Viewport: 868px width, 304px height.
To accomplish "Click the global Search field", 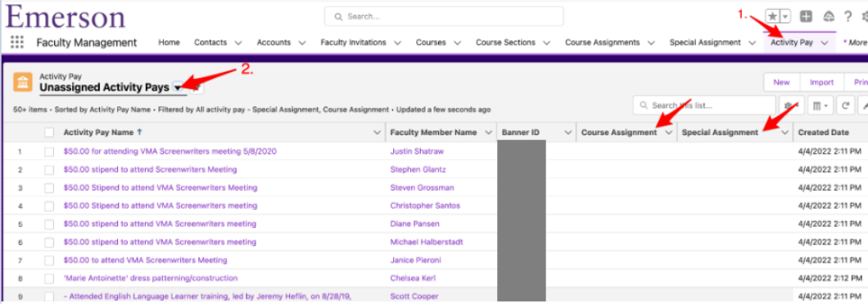I will tap(444, 16).
